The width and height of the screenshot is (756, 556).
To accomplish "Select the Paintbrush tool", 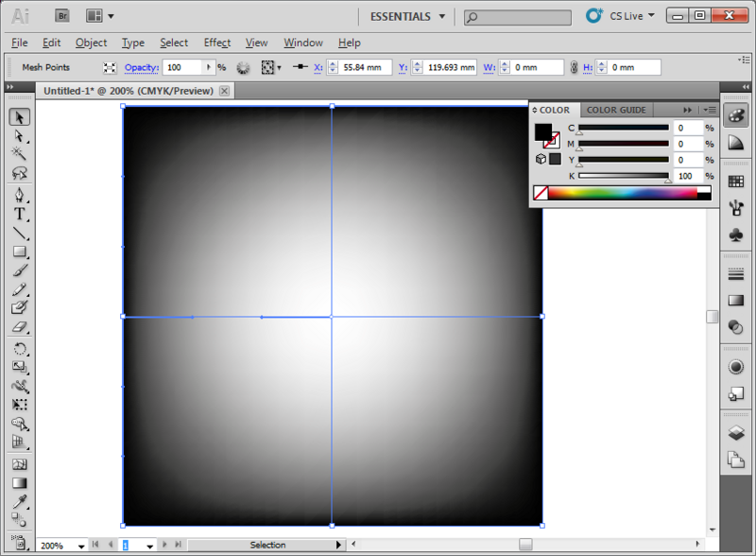I will coord(19,271).
